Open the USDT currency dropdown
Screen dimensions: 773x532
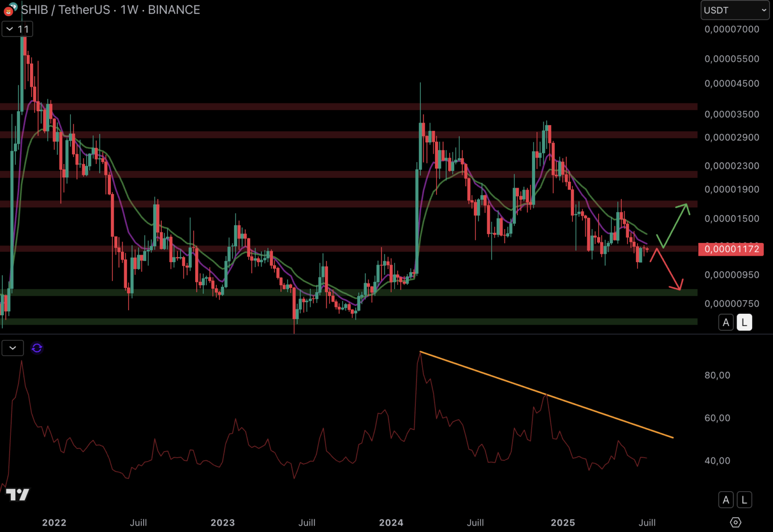(735, 10)
